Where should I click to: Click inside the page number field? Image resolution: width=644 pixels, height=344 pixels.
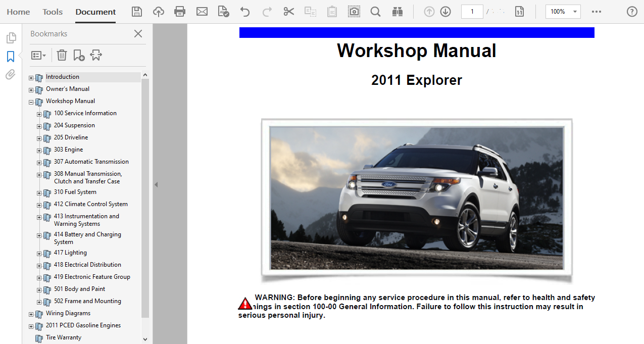472,11
